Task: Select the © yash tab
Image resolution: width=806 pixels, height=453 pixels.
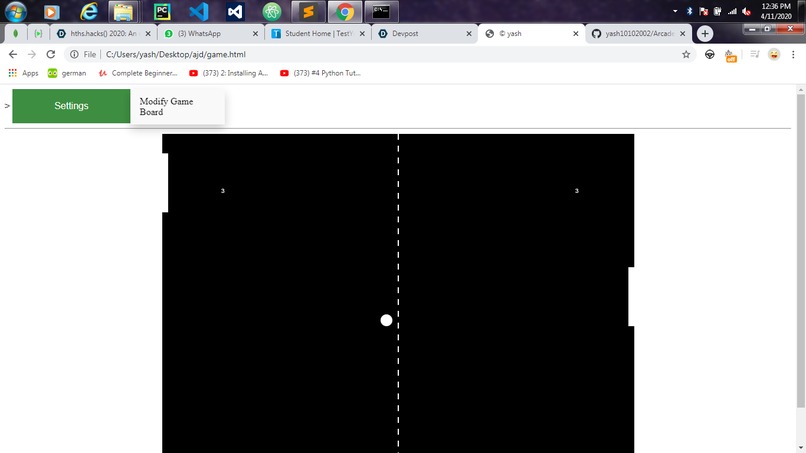Action: [532, 33]
